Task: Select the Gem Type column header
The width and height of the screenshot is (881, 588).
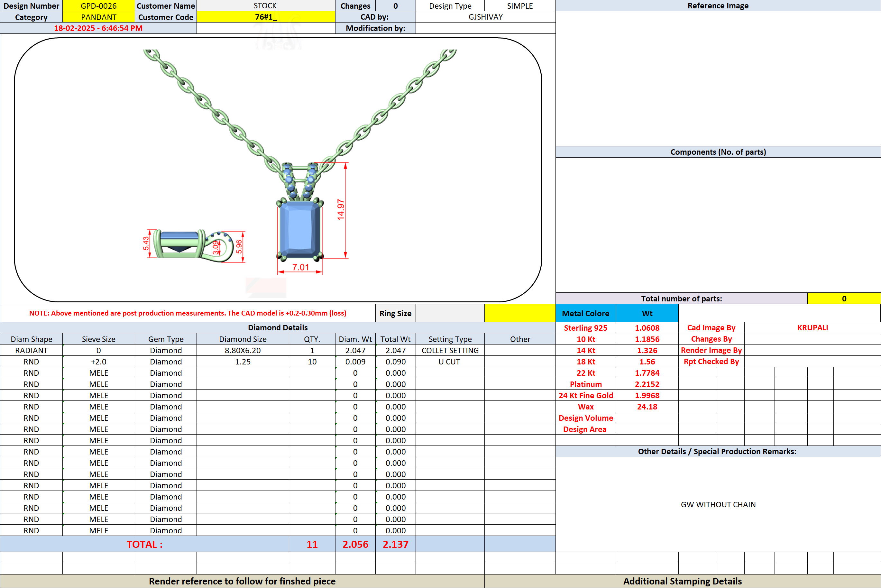Action: [x=166, y=339]
